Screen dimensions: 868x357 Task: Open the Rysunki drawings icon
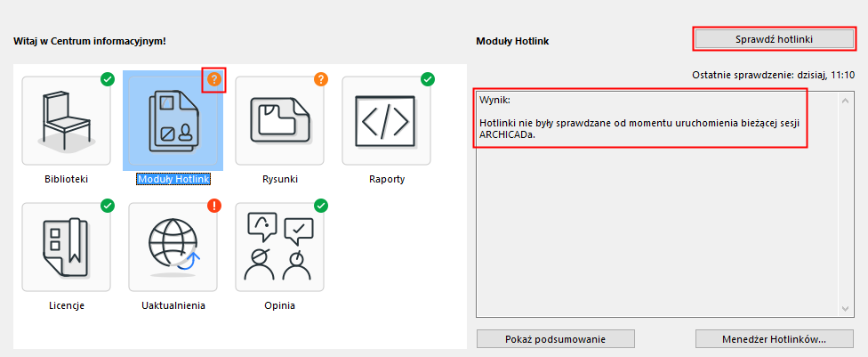(279, 120)
